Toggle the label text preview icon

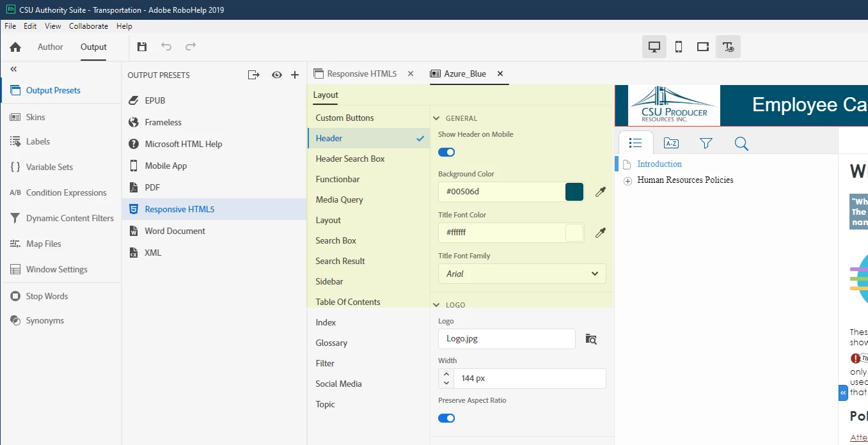coord(728,47)
